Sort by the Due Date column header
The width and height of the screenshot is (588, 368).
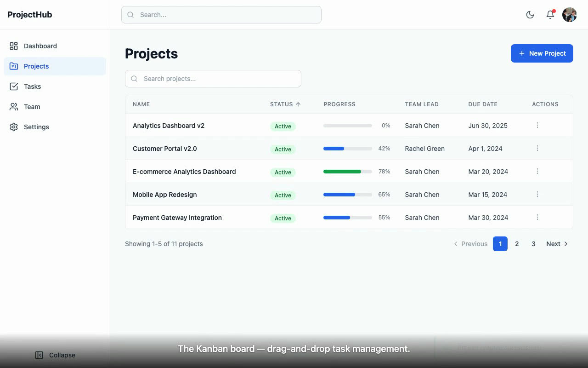483,104
